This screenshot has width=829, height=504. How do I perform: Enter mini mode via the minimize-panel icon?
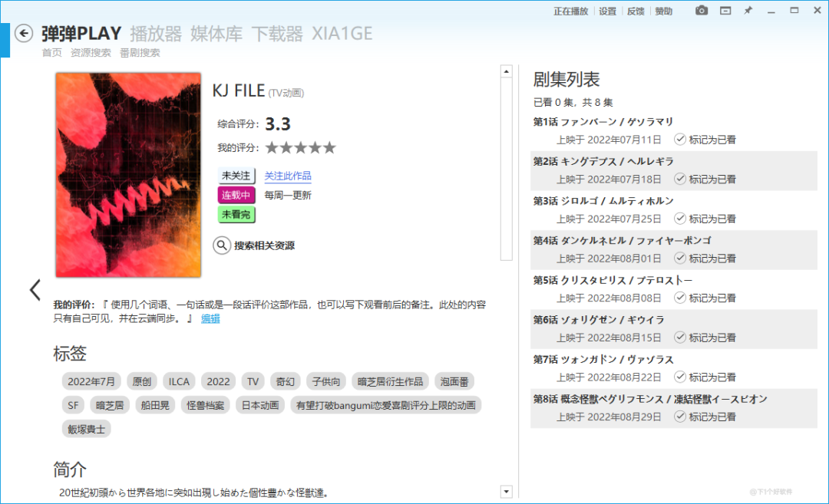point(724,11)
